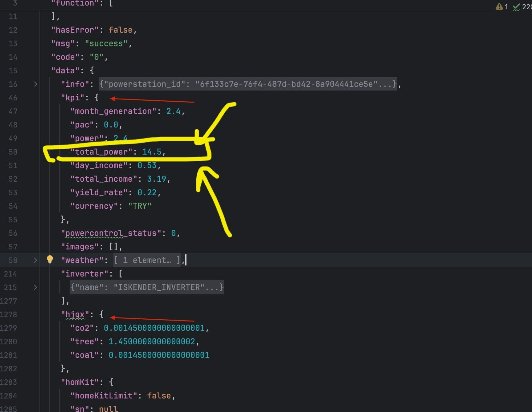Click line number 50 in the gutter
Image resolution: width=532 pixels, height=412 pixels.
[x=13, y=152]
